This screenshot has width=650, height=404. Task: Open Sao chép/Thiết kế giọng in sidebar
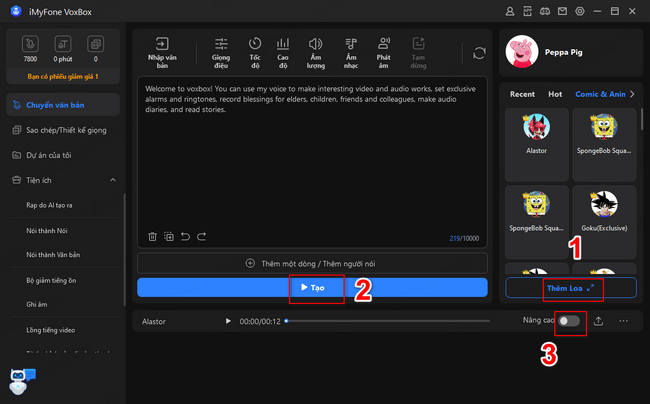pos(63,130)
